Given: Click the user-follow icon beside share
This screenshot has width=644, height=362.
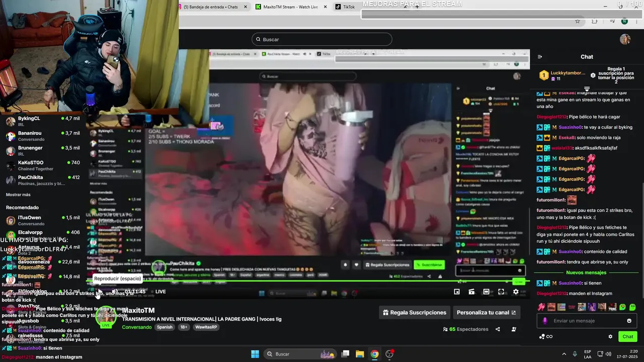Looking at the screenshot, I should pos(514,329).
